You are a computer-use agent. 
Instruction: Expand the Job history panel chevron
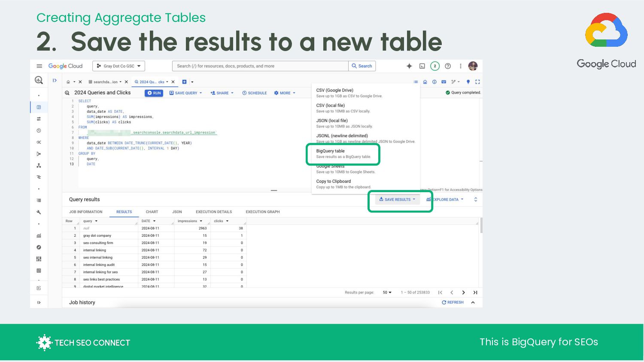(x=473, y=302)
